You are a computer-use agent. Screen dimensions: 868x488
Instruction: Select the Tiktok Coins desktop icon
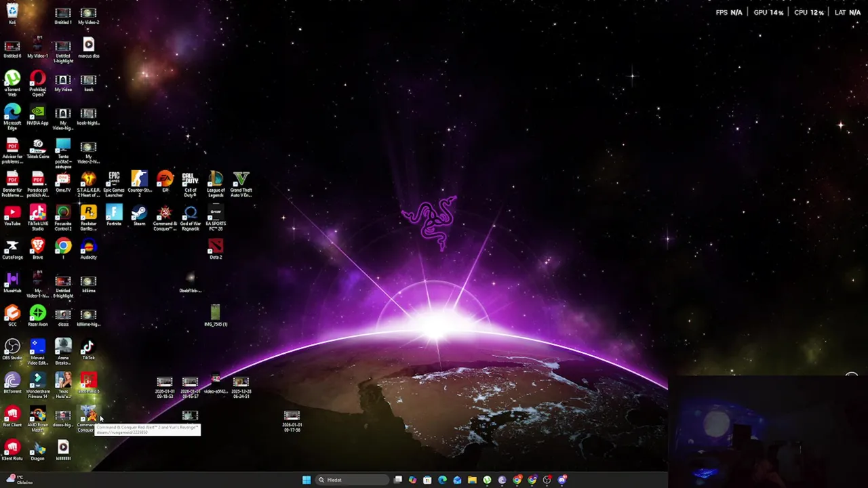[x=37, y=149]
